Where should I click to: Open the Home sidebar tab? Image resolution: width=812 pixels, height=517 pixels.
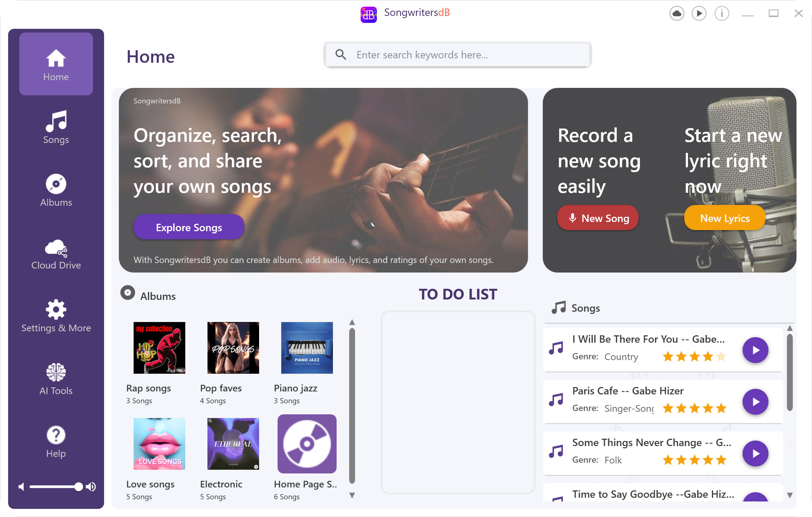56,64
